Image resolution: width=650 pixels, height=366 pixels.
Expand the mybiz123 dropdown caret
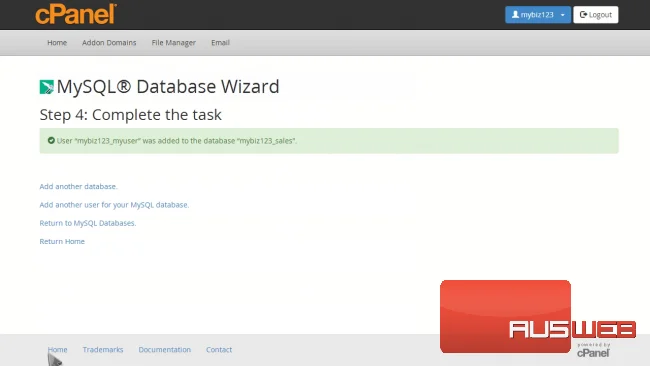[x=563, y=15]
